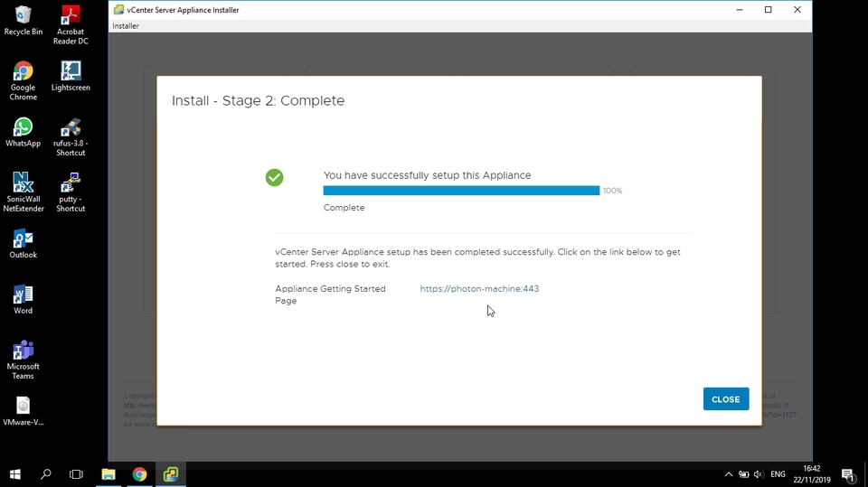868x487 pixels.
Task: Click the vCenter installer title bar icon
Action: pyautogui.click(x=118, y=9)
